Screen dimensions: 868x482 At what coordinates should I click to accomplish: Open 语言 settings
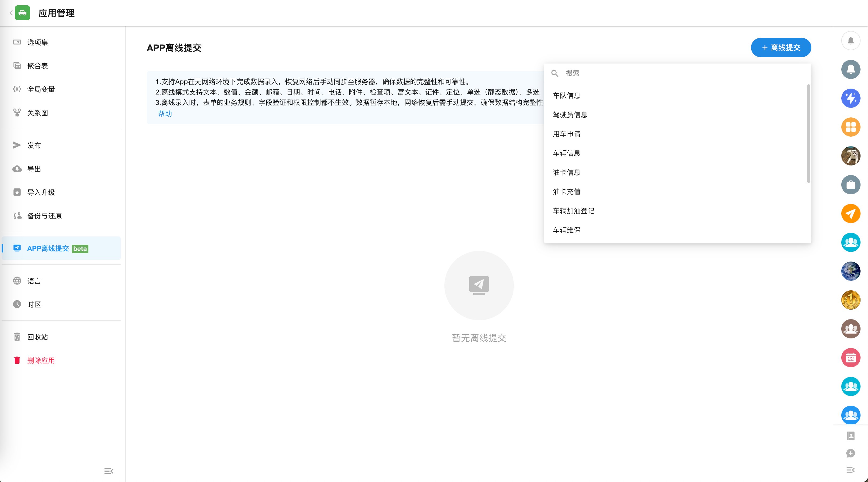point(61,281)
